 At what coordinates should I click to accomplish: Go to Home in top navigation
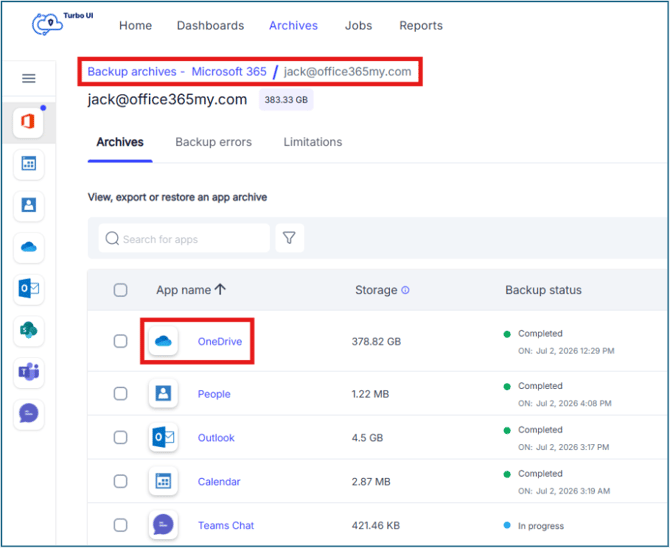coord(135,26)
